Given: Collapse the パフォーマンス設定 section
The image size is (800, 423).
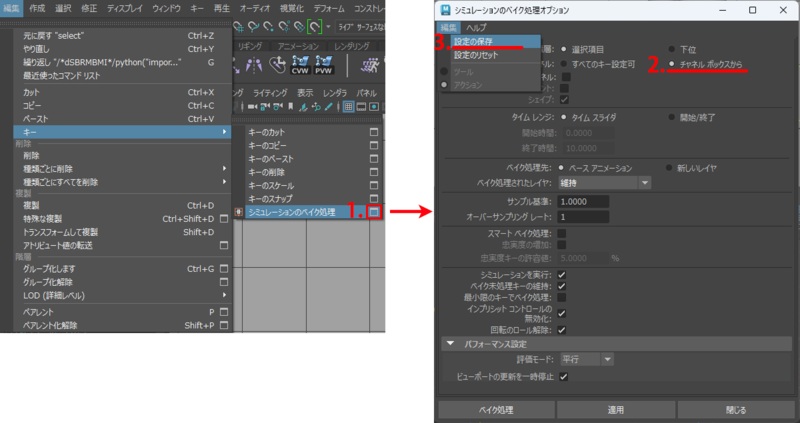Looking at the screenshot, I should (x=450, y=343).
